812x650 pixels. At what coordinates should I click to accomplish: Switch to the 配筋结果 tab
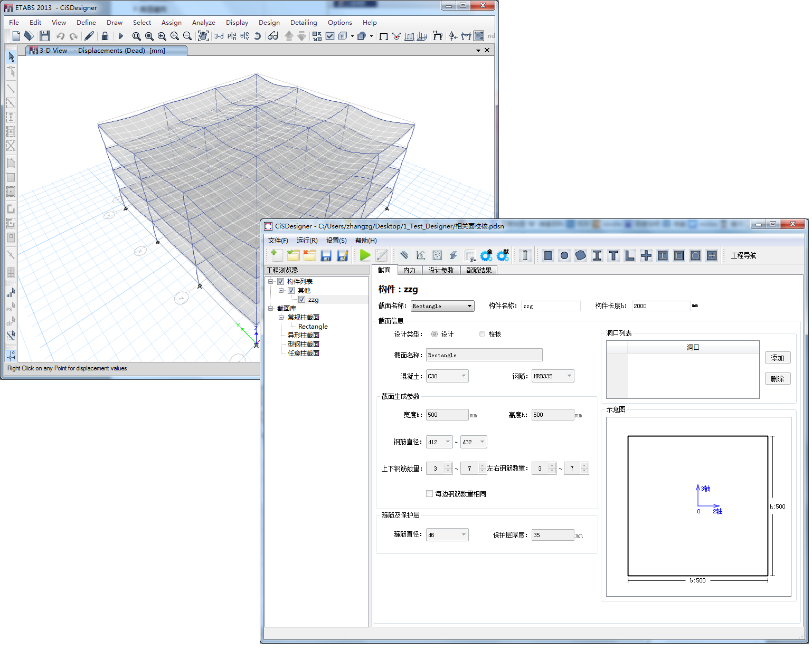pos(479,270)
